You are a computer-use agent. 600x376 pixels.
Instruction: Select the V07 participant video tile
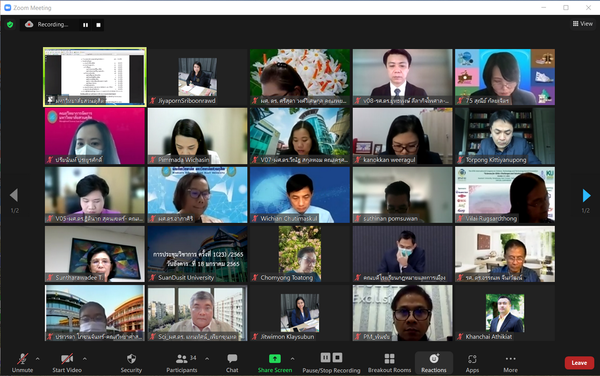click(300, 136)
